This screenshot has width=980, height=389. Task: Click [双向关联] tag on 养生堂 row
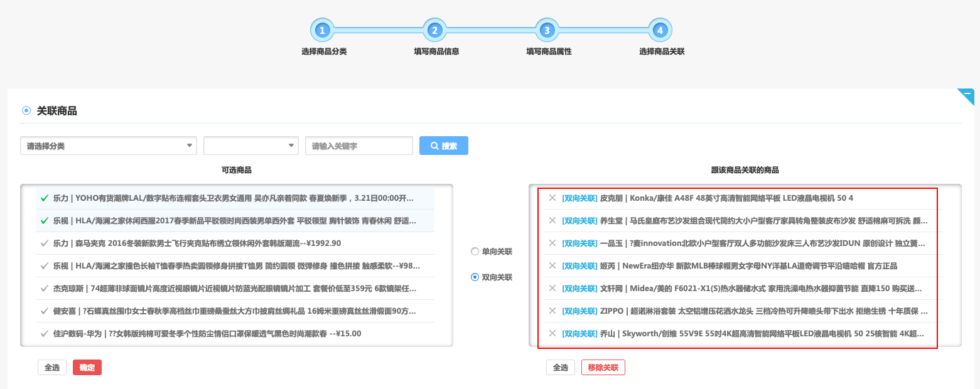click(579, 220)
